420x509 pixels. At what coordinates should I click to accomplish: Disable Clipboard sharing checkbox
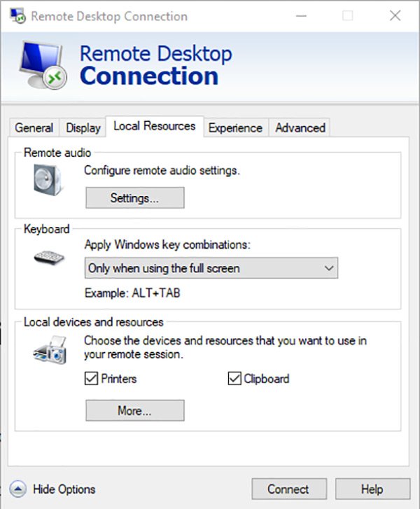coord(234,379)
